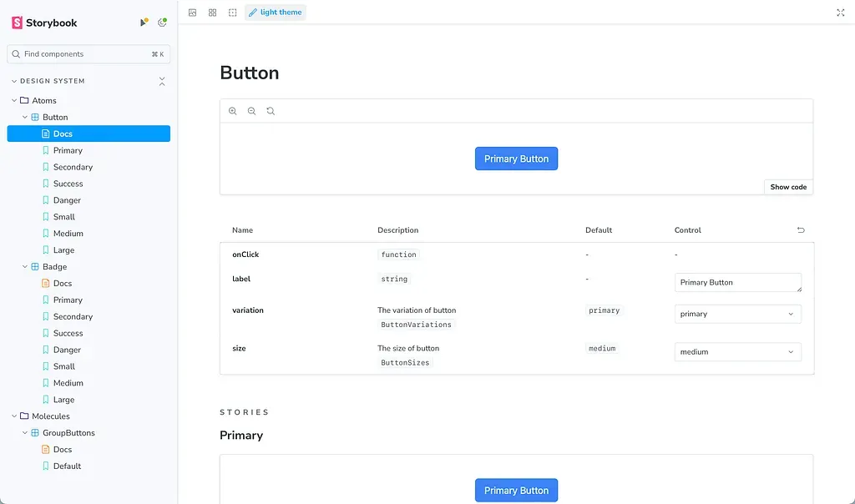Reset controls using the undo arrow icon
The image size is (855, 504).
pyautogui.click(x=801, y=230)
